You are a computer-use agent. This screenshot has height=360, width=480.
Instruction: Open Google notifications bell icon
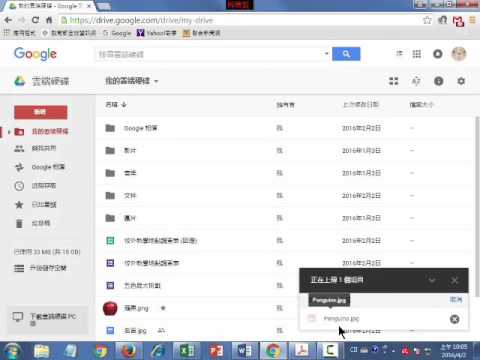[438, 54]
